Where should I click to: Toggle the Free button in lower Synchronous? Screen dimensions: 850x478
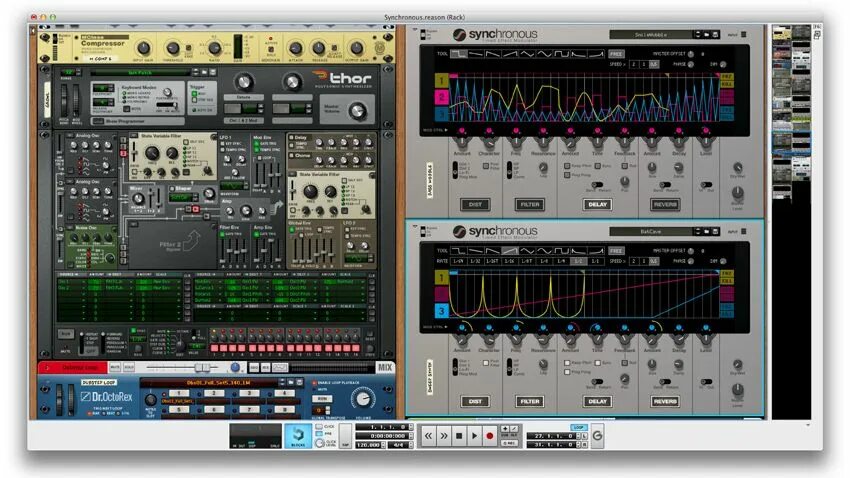point(616,250)
